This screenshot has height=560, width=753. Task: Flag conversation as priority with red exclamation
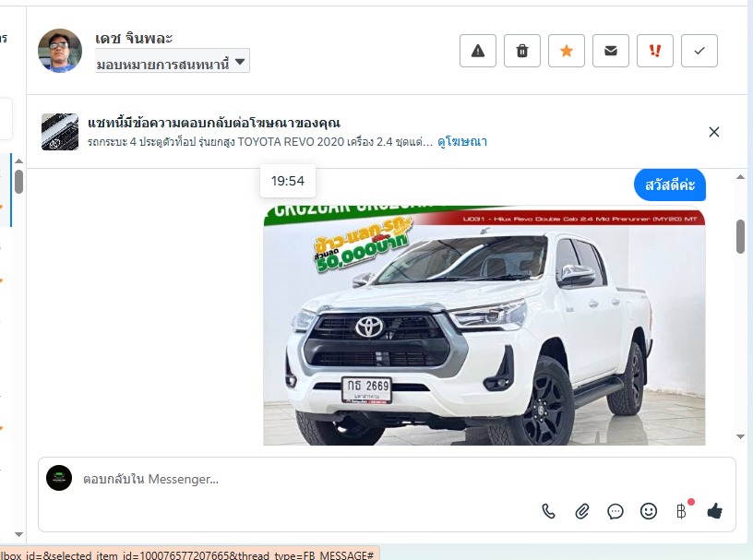tap(655, 51)
